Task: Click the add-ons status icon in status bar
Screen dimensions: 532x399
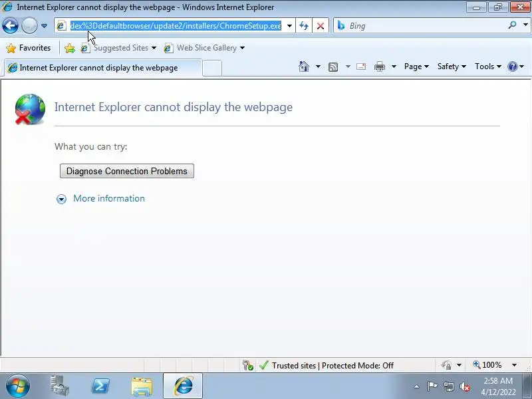Action: point(247,365)
